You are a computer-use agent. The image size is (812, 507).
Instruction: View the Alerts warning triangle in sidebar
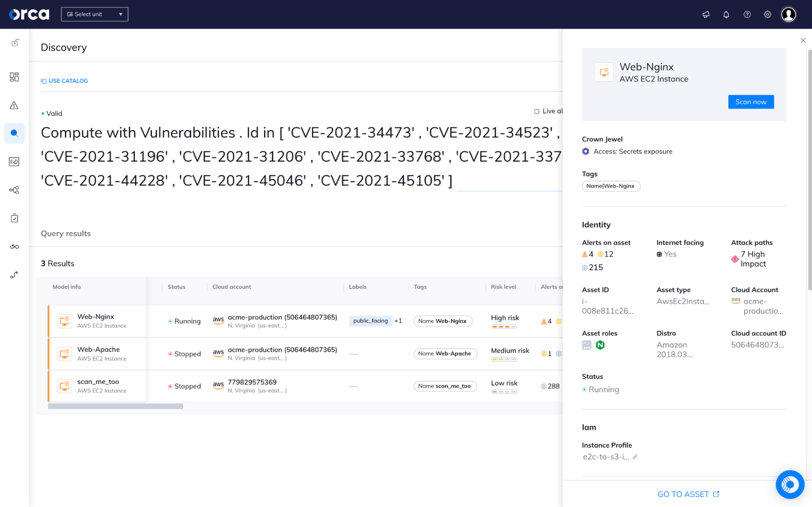pyautogui.click(x=14, y=106)
